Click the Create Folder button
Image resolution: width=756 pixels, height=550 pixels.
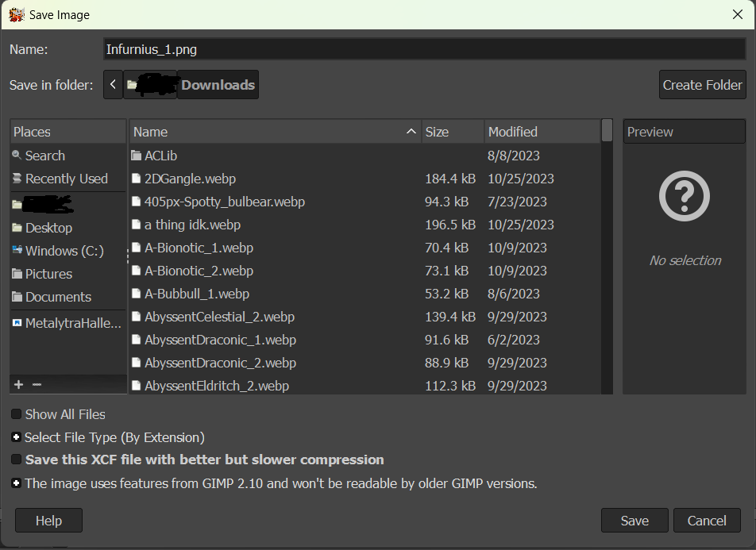click(x=702, y=85)
